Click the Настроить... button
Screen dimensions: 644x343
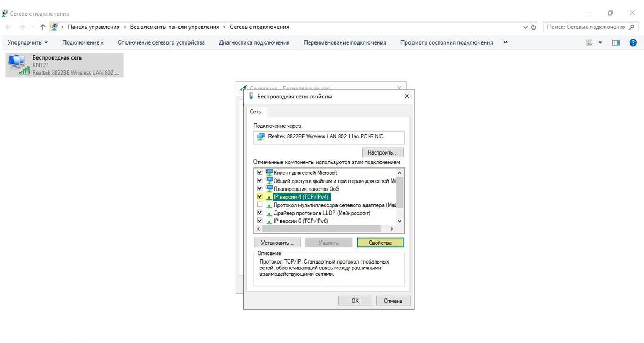[x=383, y=152]
